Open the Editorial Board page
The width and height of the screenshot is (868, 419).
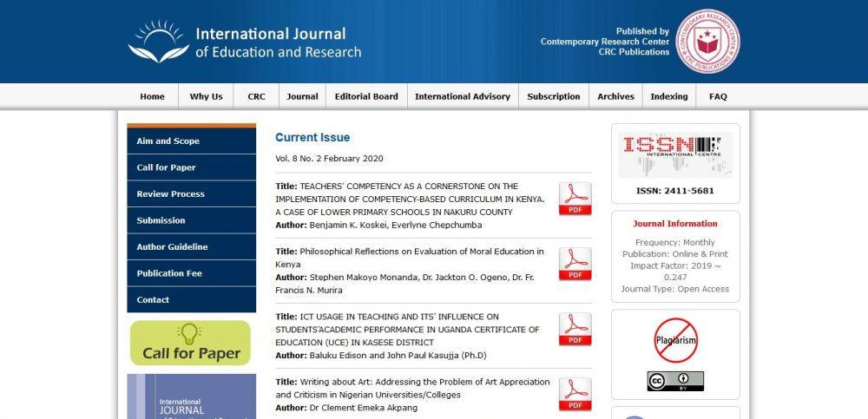pyautogui.click(x=366, y=96)
